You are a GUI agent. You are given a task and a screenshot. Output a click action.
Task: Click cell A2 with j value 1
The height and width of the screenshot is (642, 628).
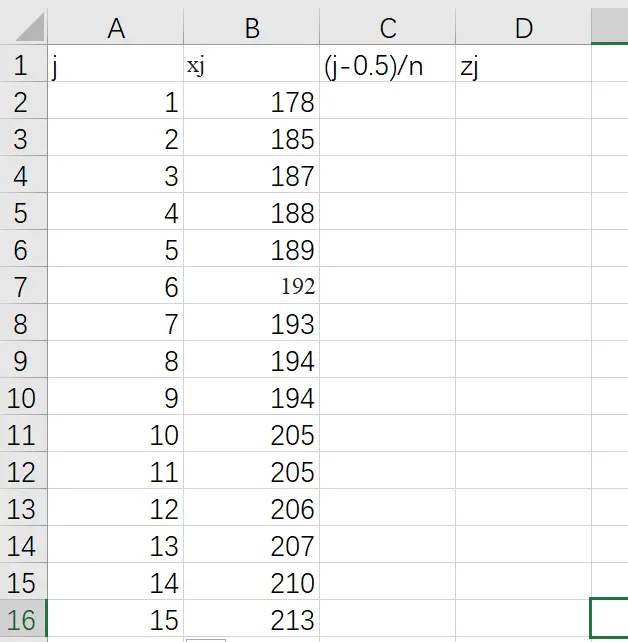point(115,100)
